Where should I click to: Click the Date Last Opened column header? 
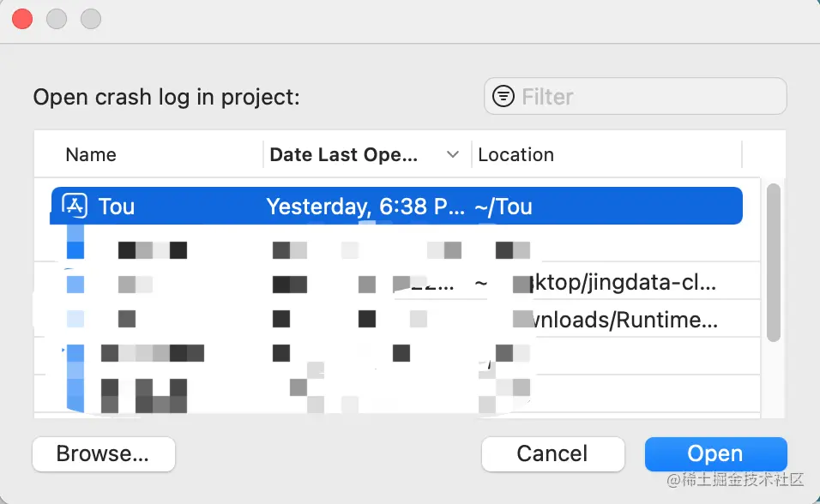(343, 155)
